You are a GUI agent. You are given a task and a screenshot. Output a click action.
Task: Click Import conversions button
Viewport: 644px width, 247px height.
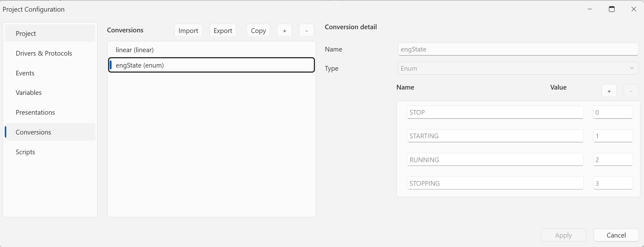[188, 30]
